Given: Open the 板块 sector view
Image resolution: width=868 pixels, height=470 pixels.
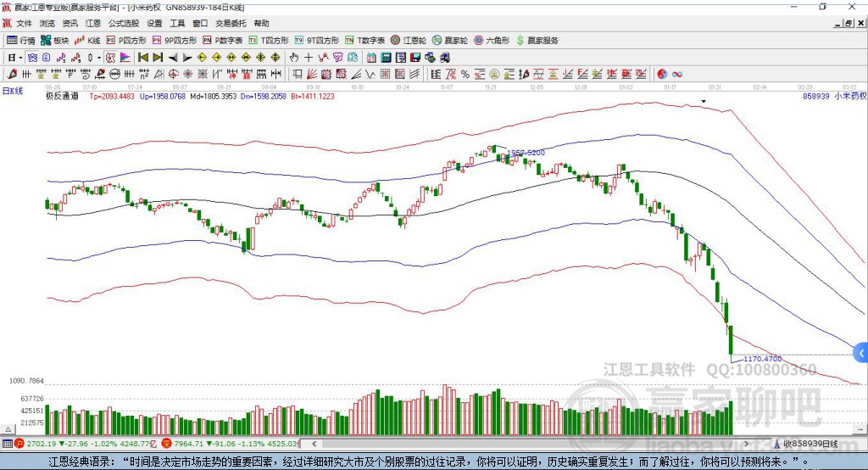Looking at the screenshot, I should 55,41.
